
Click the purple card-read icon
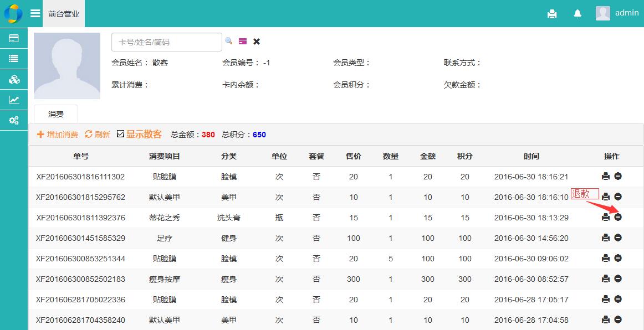(x=243, y=41)
